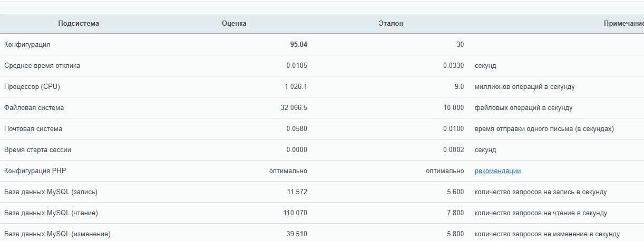Screen dimensions: 644x241
Task: Select the Конфигурация PHP row label
Action: (35, 171)
